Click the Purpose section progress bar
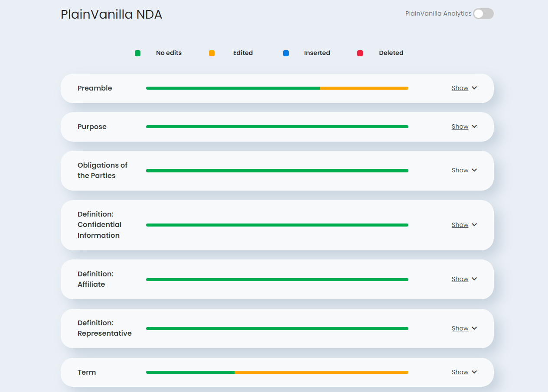548x392 pixels. tap(277, 127)
